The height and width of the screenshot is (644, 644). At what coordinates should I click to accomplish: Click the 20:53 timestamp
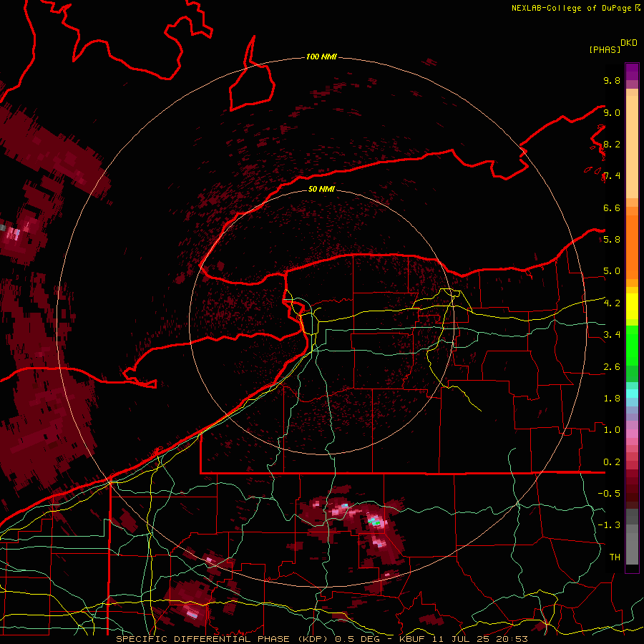point(512,639)
